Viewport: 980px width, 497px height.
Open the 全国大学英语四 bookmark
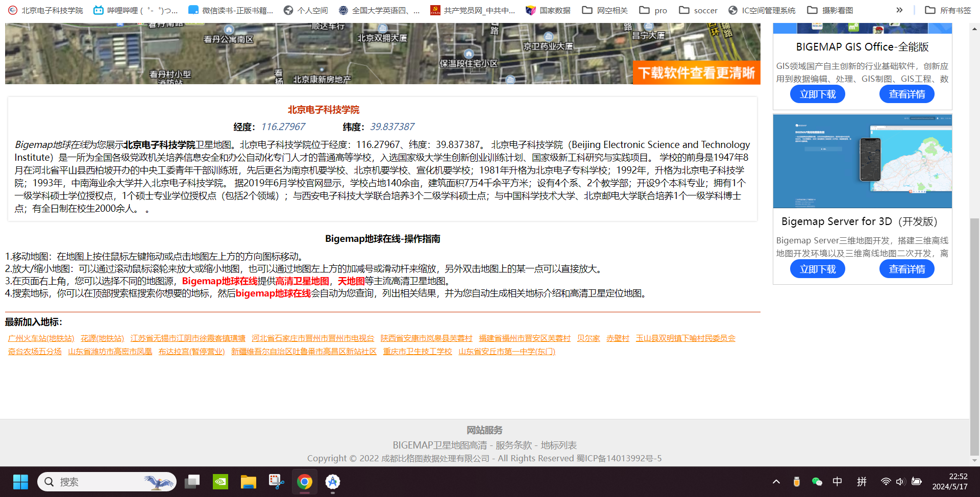coord(379,10)
